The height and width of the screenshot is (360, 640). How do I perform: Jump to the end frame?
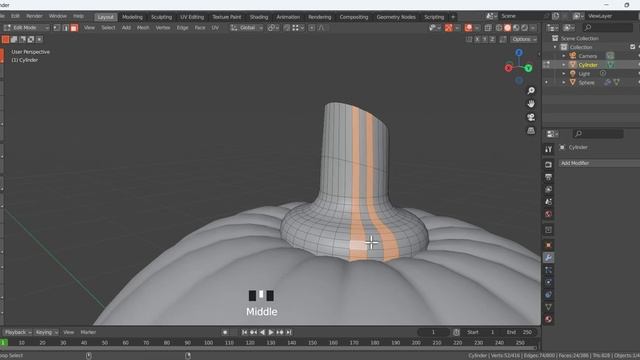pos(289,332)
